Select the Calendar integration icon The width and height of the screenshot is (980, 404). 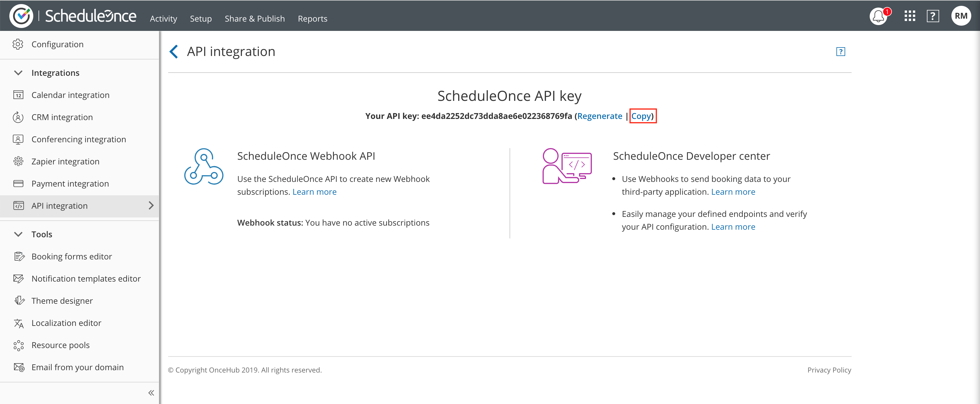19,95
